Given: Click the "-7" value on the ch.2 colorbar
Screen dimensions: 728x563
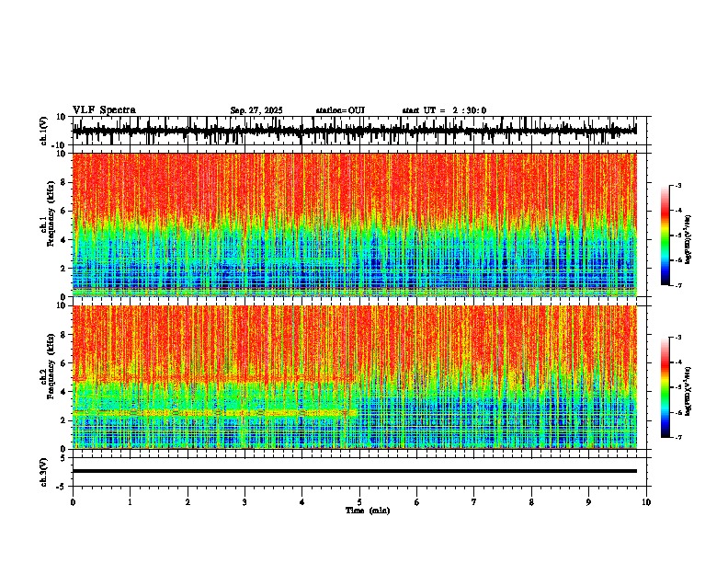Looking at the screenshot, I should (677, 437).
